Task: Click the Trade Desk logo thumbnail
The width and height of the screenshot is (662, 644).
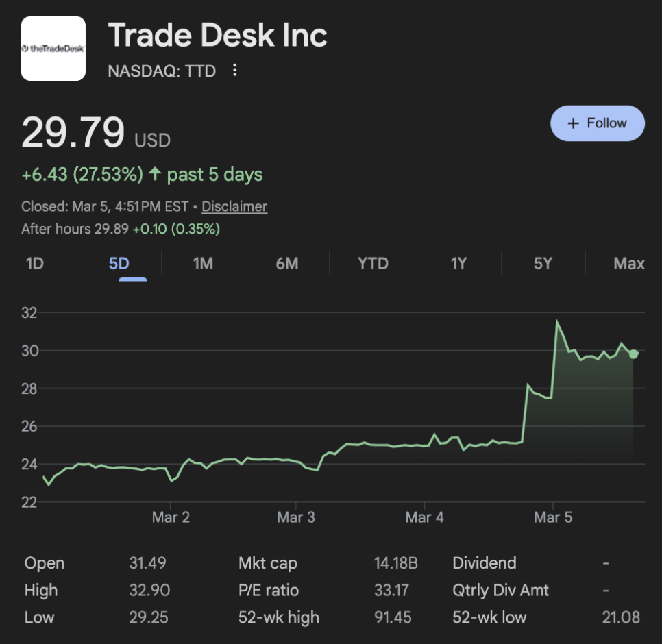Action: pos(53,49)
